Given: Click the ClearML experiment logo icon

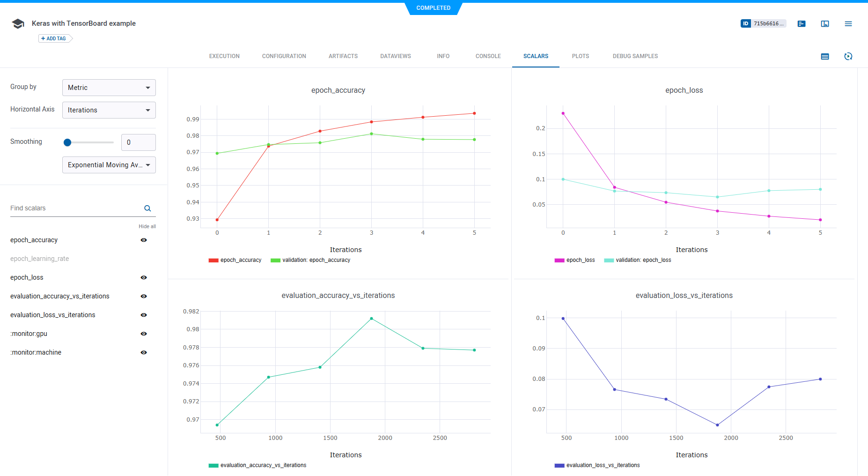Looking at the screenshot, I should pos(18,23).
